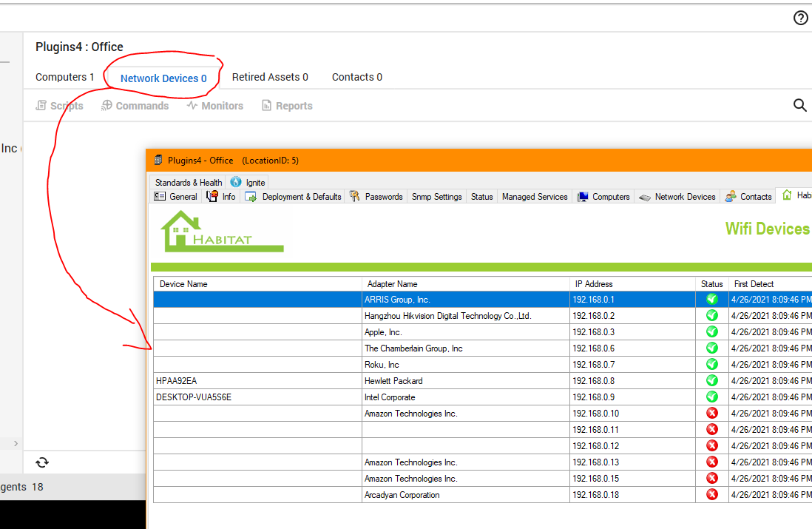Click the help question mark icon
Image resolution: width=812 pixels, height=529 pixels.
800,18
